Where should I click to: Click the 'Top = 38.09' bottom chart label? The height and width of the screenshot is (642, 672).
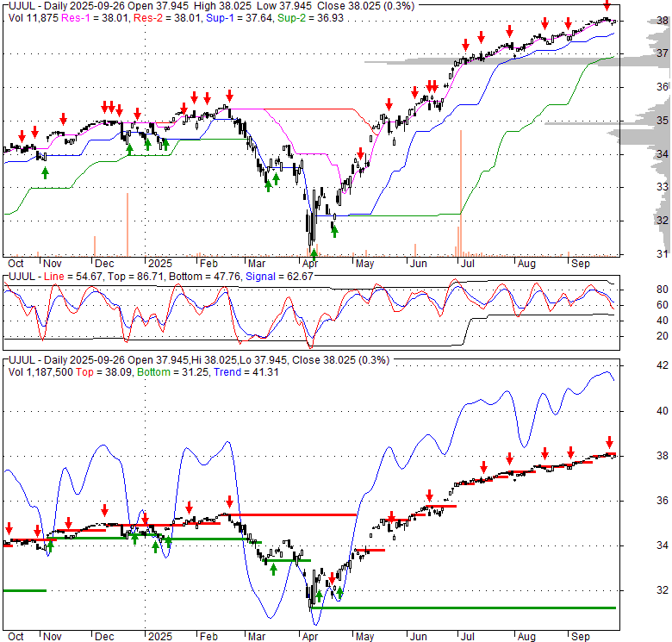[104, 372]
